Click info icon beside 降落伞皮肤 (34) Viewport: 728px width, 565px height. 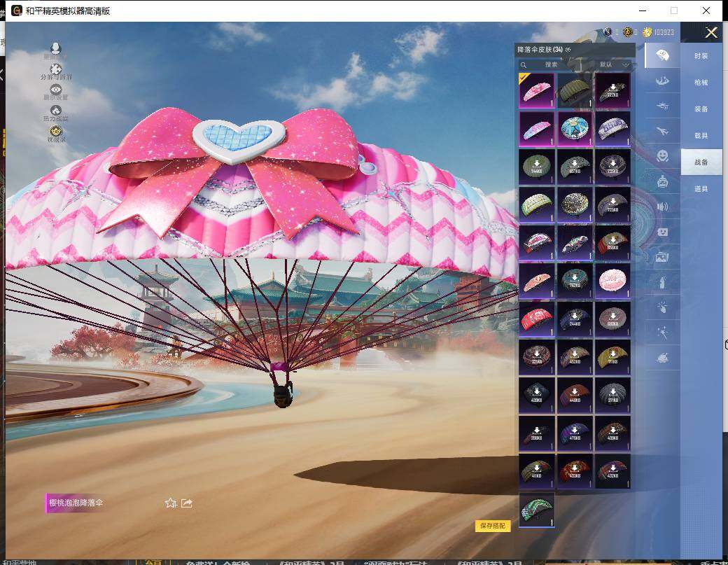[568, 49]
